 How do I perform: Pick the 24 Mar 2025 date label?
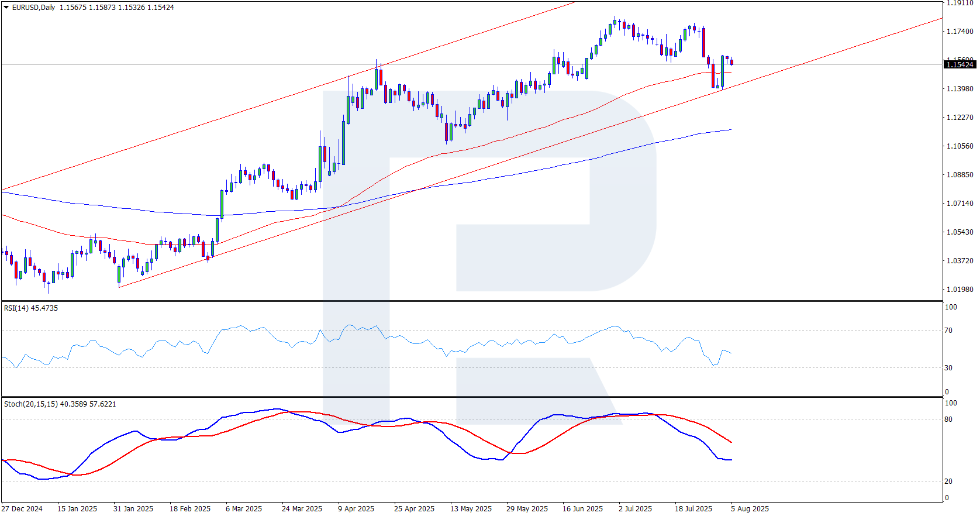302,508
